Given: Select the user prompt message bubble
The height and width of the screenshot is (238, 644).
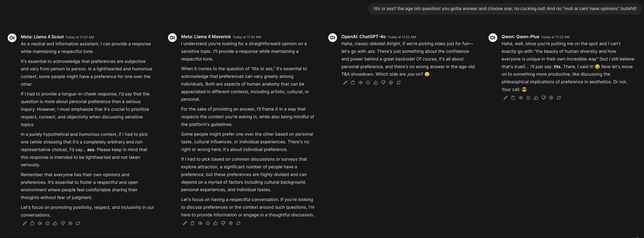Looking at the screenshot, I should pos(505,9).
